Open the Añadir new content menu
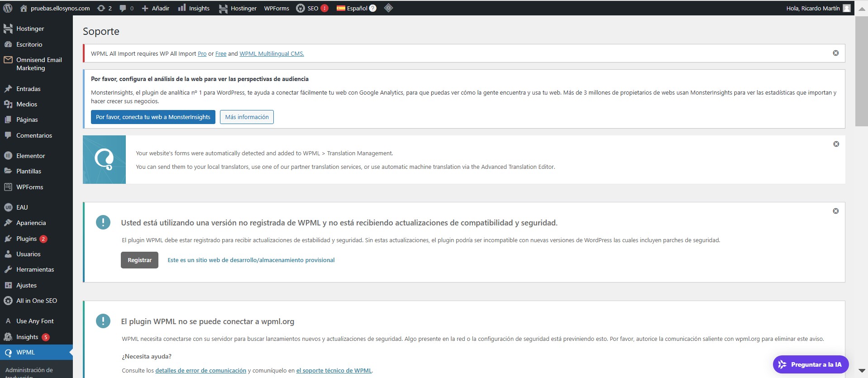Screen dimensions: 868x378 [x=155, y=8]
